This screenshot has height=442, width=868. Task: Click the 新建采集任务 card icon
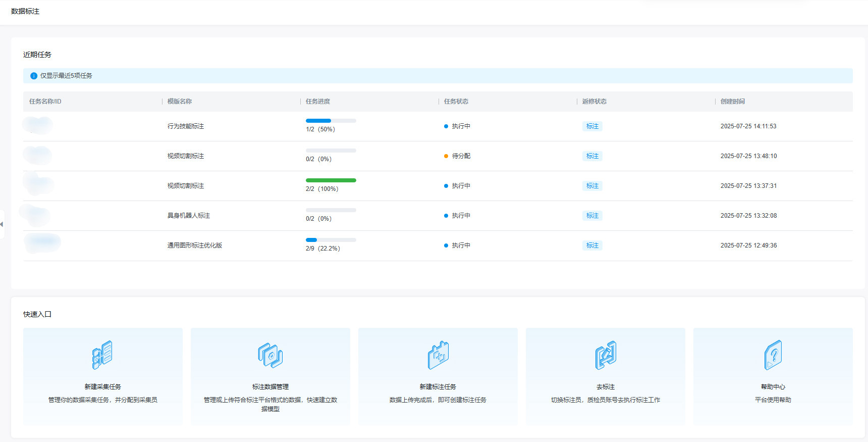(102, 355)
